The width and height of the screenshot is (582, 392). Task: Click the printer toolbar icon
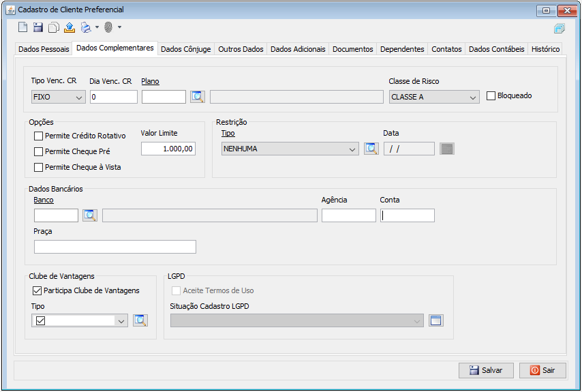(85, 27)
